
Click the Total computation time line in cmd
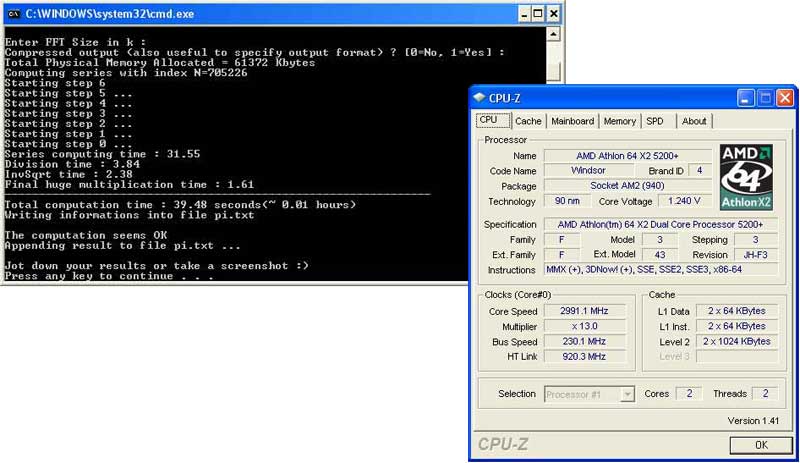pos(180,205)
